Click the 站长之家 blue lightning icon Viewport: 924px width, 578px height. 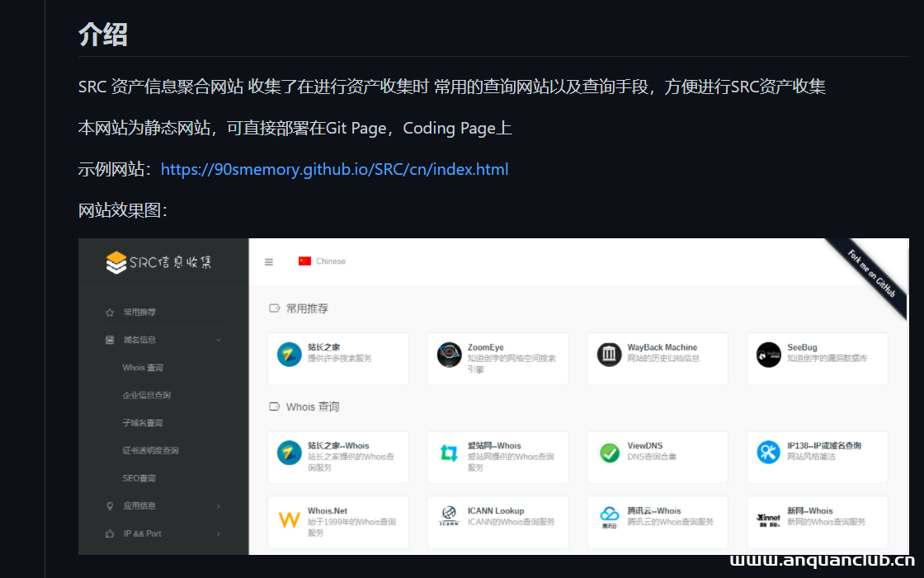(x=289, y=353)
